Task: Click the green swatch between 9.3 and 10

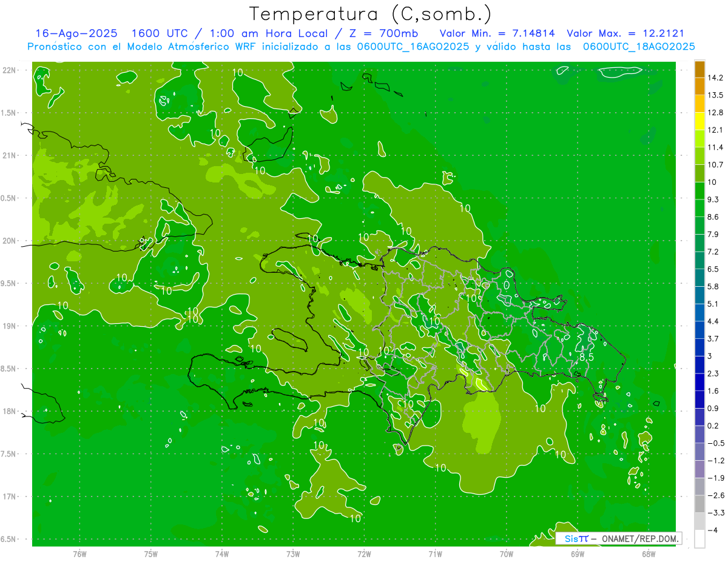Action: pos(699,190)
